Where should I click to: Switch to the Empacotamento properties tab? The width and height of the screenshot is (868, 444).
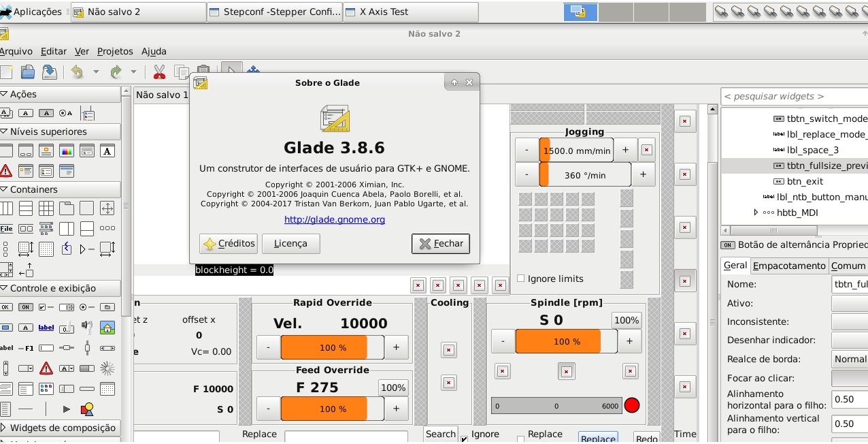(x=789, y=266)
